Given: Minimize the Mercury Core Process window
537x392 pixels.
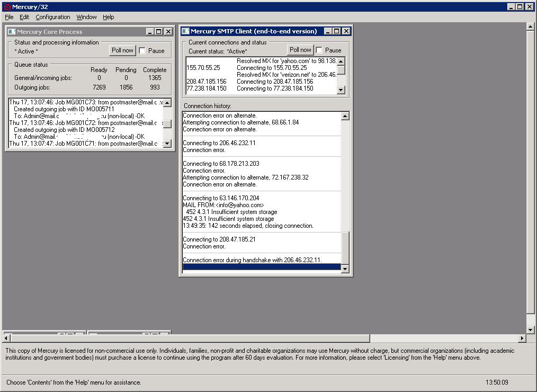Looking at the screenshot, I should (x=150, y=32).
